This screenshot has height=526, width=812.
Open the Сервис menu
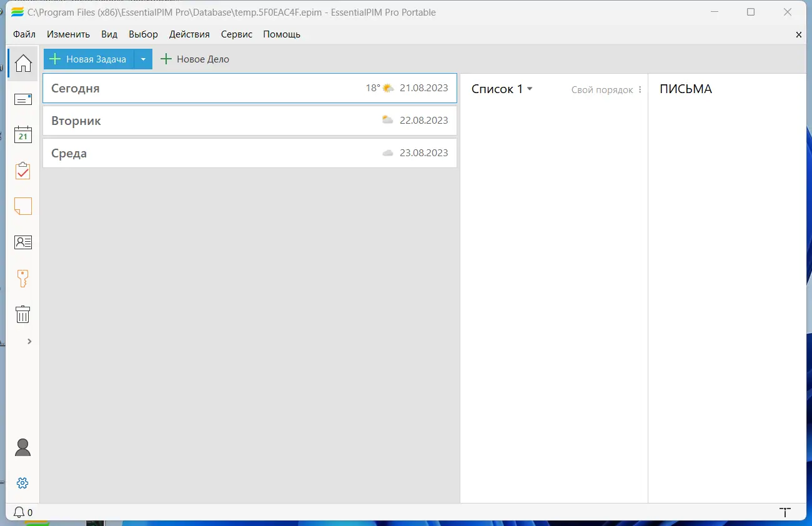(x=236, y=34)
